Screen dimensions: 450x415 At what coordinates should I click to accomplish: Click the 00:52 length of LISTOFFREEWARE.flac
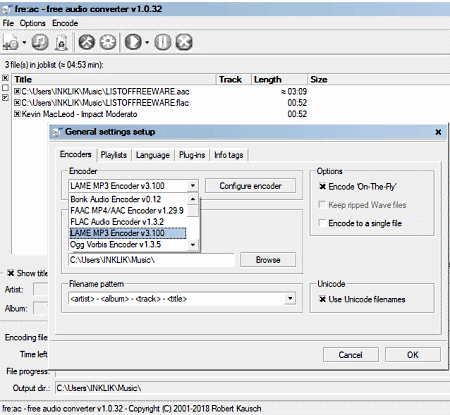(297, 103)
